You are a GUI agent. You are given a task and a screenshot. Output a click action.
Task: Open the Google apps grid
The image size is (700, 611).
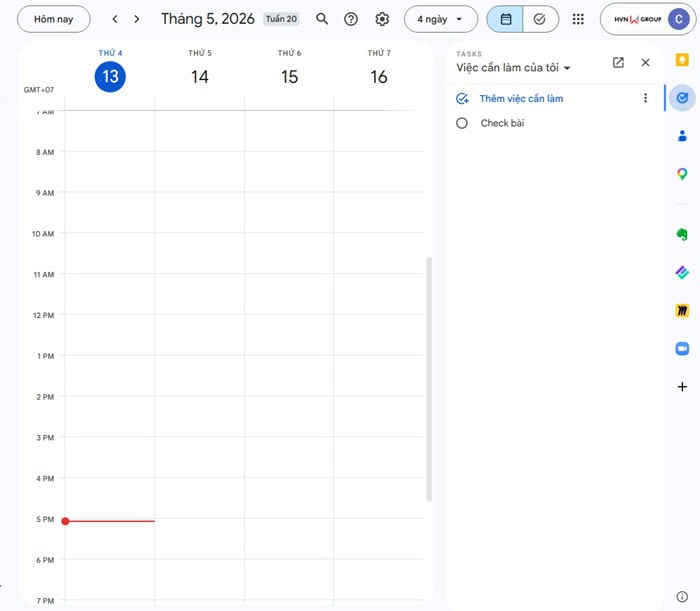click(x=578, y=19)
